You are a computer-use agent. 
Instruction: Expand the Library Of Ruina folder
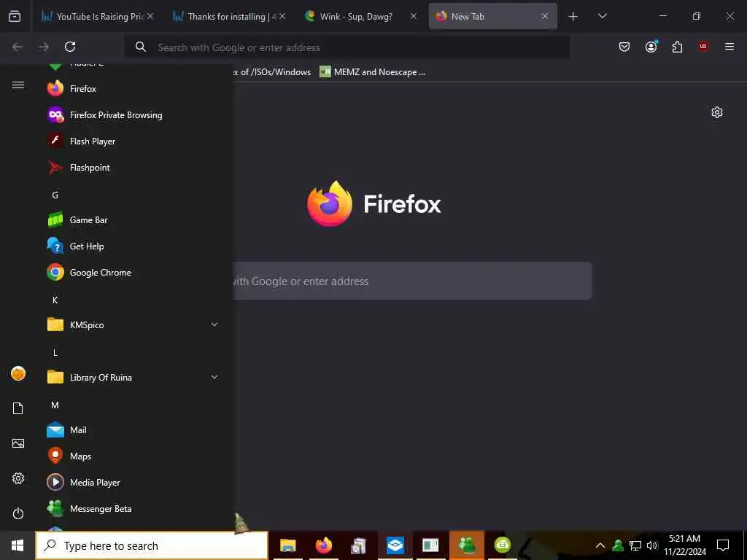tap(131, 377)
